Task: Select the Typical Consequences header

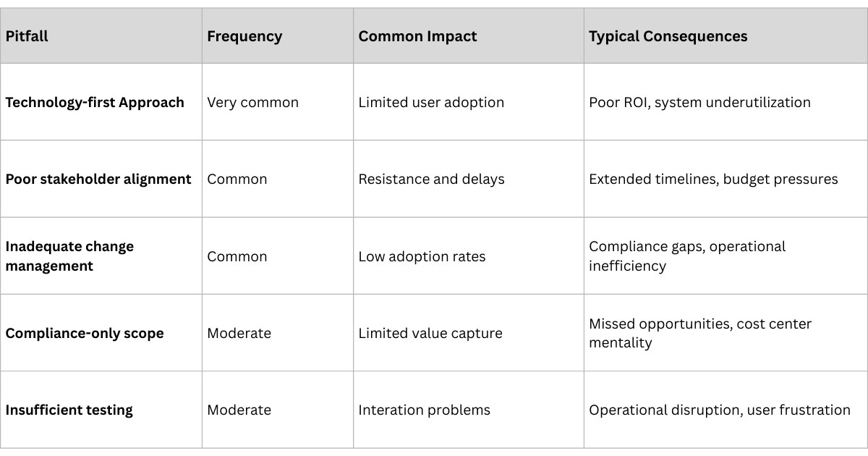Action: [668, 36]
